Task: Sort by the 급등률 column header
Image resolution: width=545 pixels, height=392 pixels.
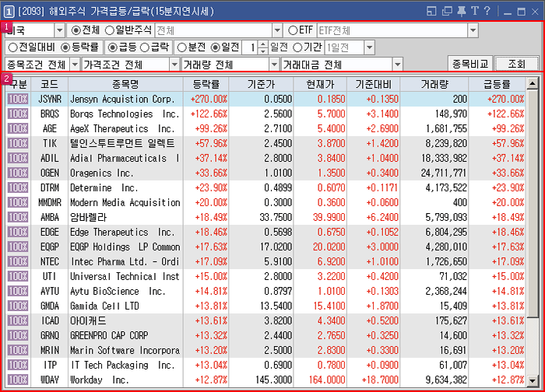Action: [x=497, y=84]
